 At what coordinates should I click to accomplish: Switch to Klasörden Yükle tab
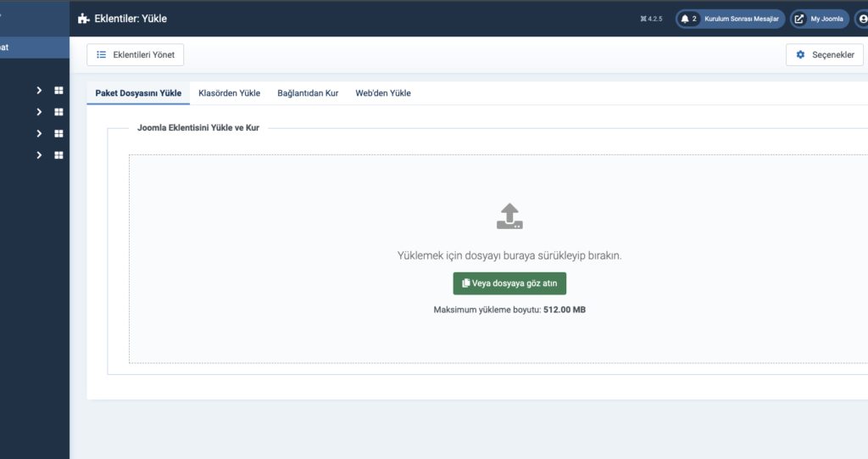coord(229,93)
